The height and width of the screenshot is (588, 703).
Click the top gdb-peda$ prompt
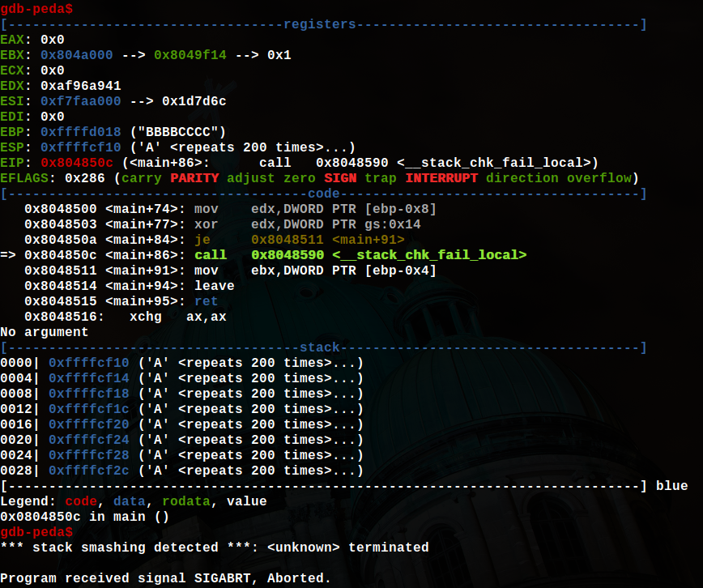click(36, 9)
